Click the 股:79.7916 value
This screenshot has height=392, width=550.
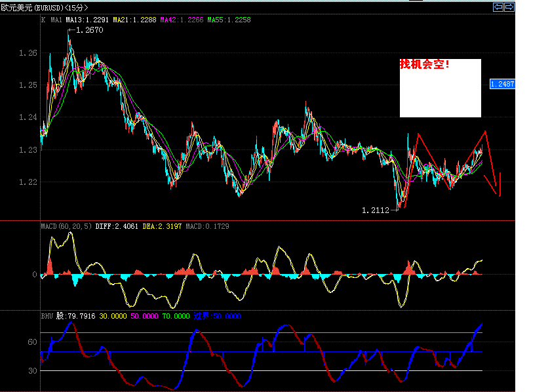76,316
